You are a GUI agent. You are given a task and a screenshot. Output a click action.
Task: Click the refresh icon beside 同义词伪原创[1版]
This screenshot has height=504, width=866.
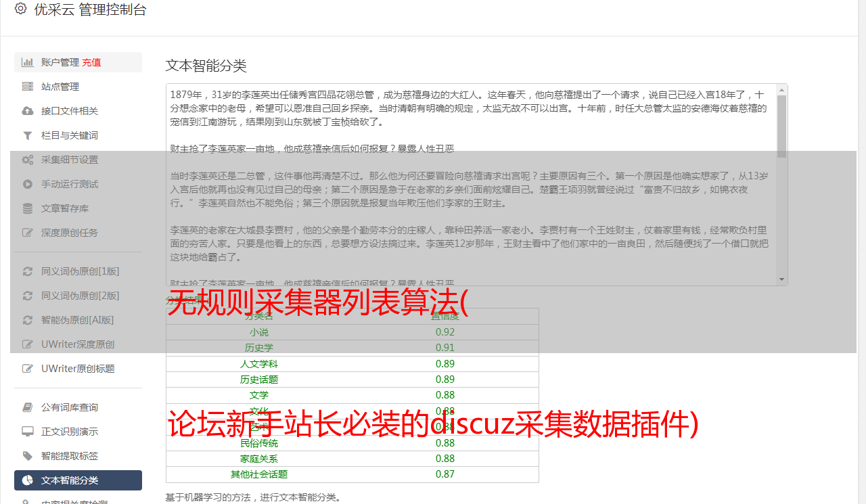pos(28,271)
